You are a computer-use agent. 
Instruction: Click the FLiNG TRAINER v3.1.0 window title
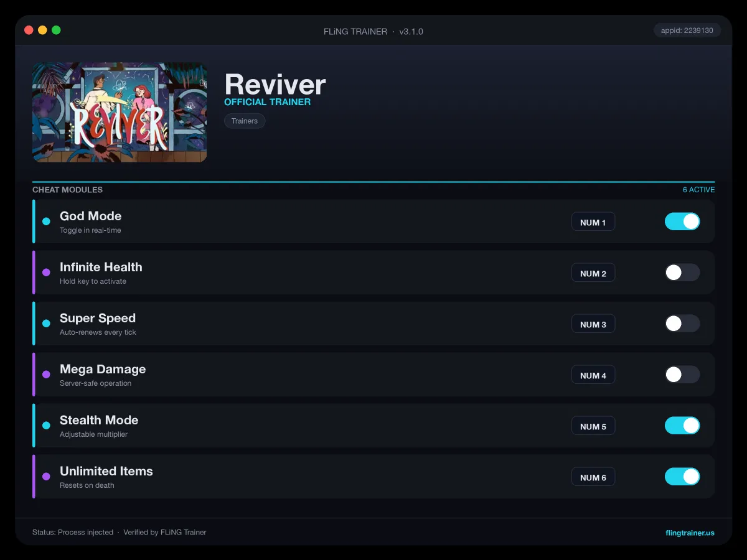click(x=374, y=31)
